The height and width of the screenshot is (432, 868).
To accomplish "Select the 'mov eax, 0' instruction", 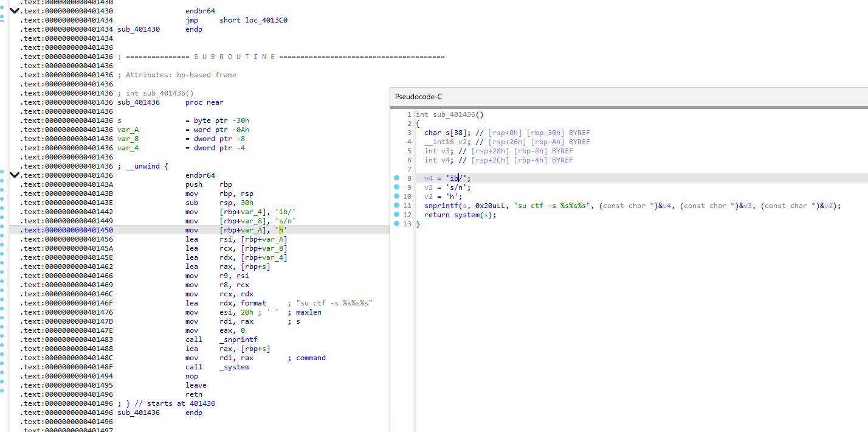I will [215, 330].
